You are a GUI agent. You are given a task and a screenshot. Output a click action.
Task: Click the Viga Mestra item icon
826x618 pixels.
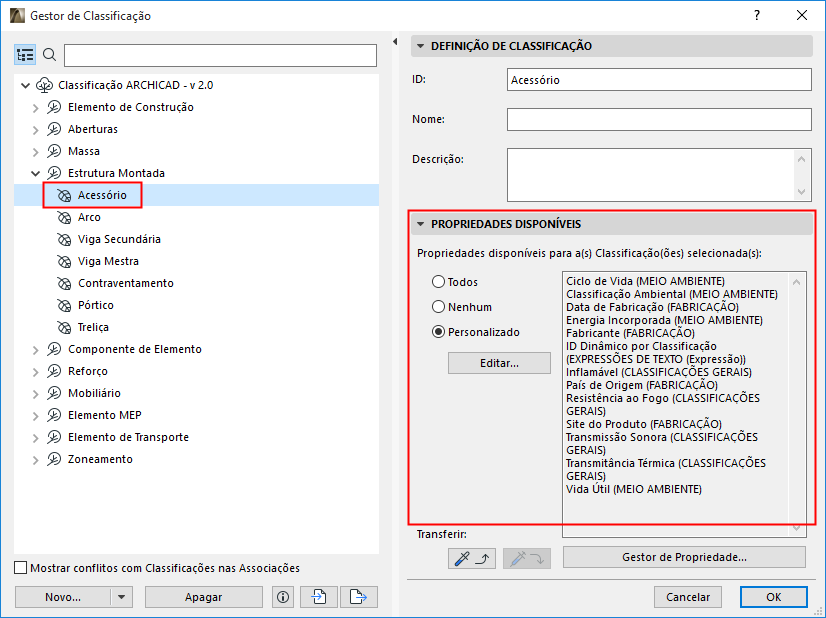coord(64,261)
